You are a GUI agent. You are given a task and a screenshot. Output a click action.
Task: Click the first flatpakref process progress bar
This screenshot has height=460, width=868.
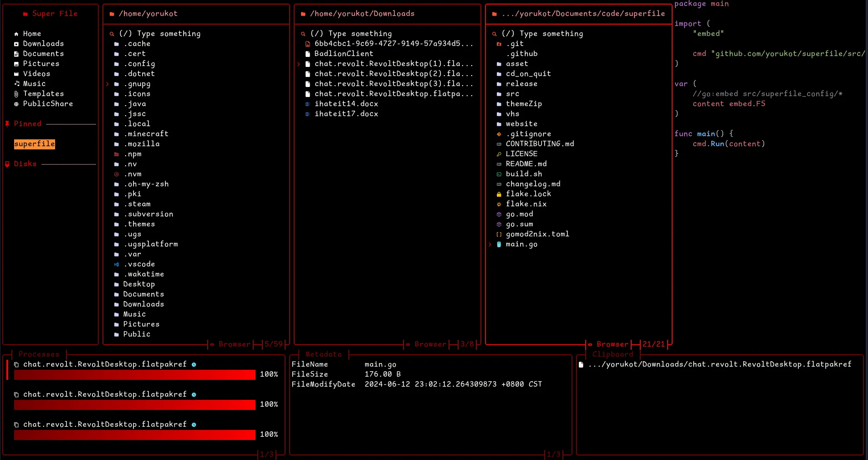coord(134,375)
